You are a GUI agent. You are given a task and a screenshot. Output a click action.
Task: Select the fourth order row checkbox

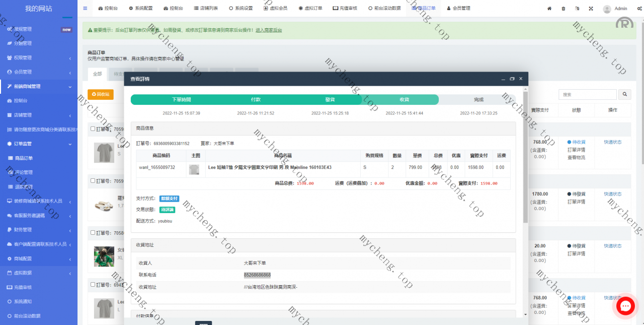(93, 285)
